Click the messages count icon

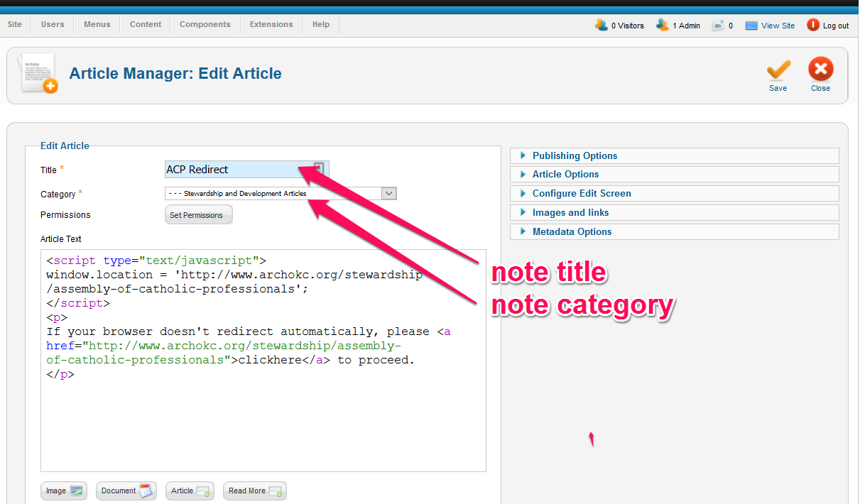[x=718, y=25]
